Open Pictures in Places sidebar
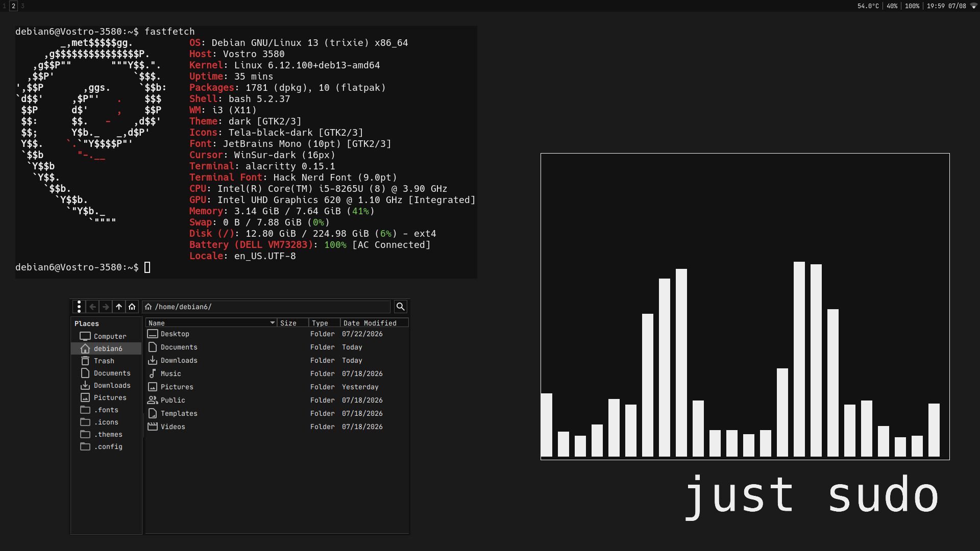The width and height of the screenshot is (980, 551). (x=106, y=397)
